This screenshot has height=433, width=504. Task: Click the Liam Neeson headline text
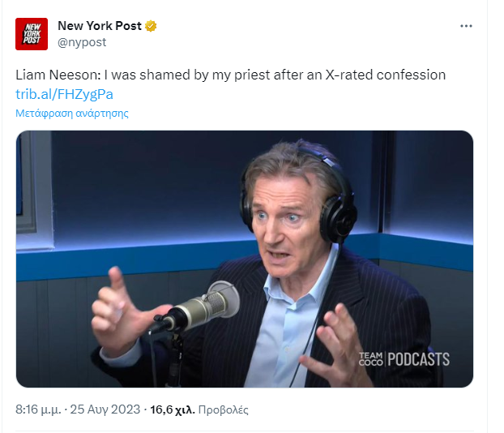(230, 75)
